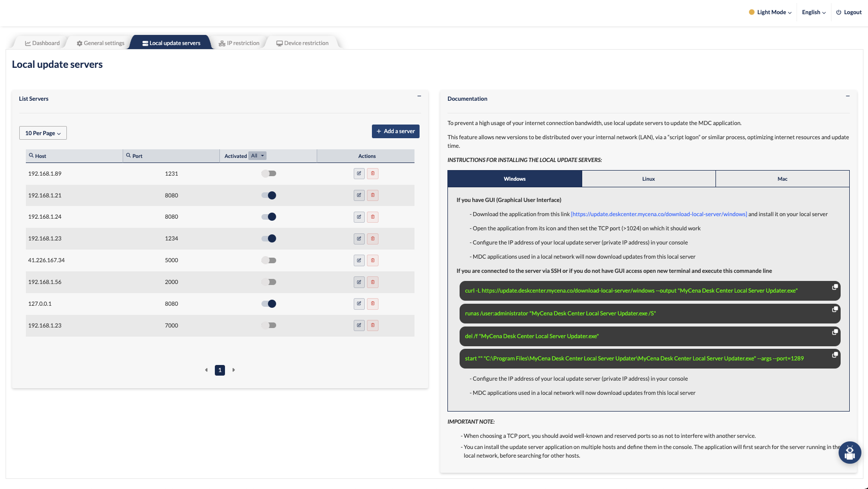Select page 1 in pagination
The width and height of the screenshot is (868, 489).
[x=220, y=370]
